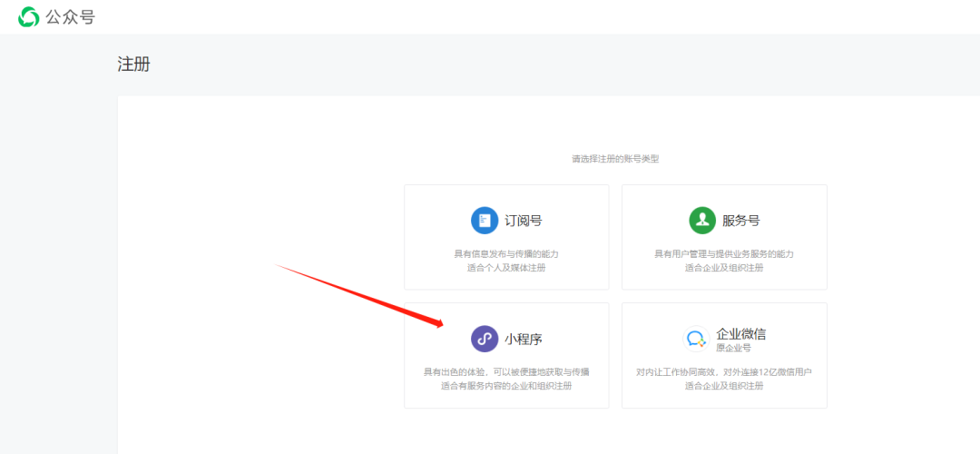This screenshot has height=454, width=980.
Task: Click 适合个人及媒体注册 line in 订阅号 card
Action: coord(506,268)
